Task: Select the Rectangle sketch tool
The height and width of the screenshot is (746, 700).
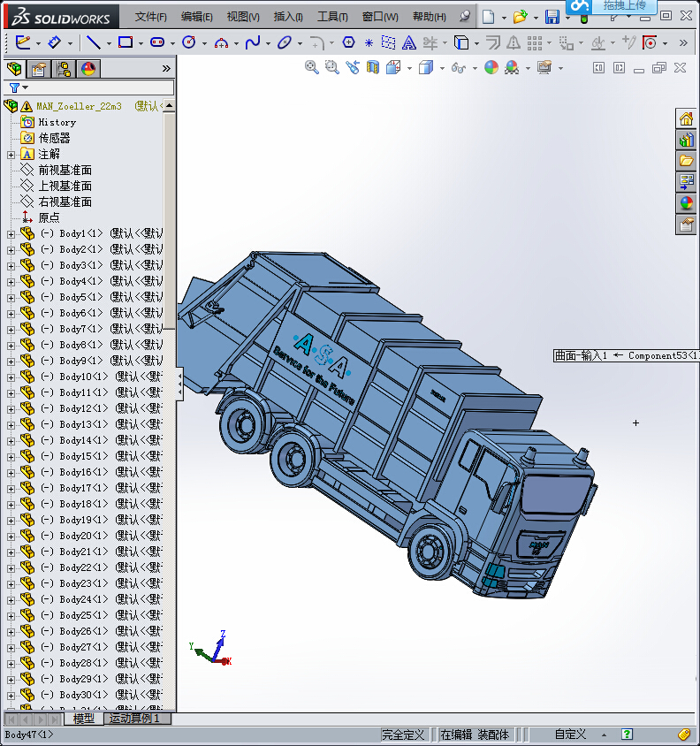Action: (125, 42)
